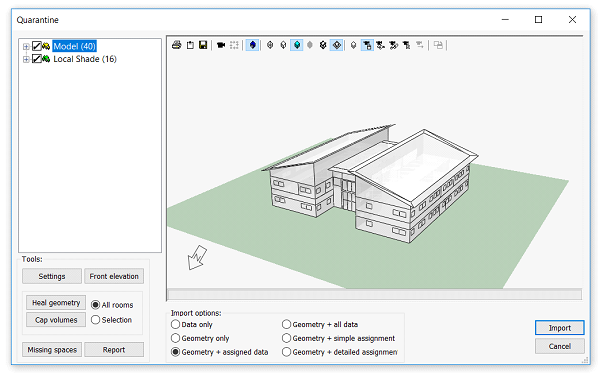The height and width of the screenshot is (374, 603).
Task: Expand the Local Shade (16) tree node
Action: coord(26,59)
